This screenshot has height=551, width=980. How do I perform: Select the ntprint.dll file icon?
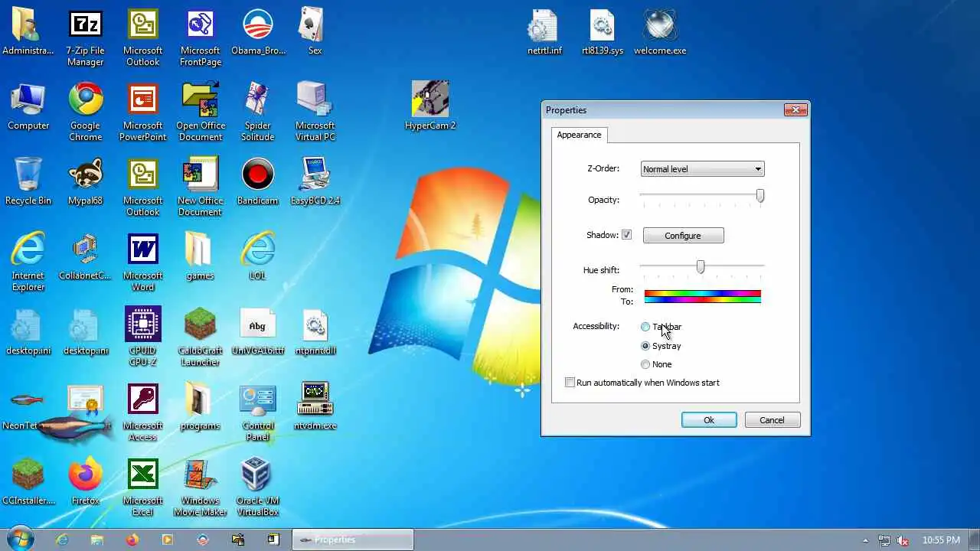tap(315, 332)
